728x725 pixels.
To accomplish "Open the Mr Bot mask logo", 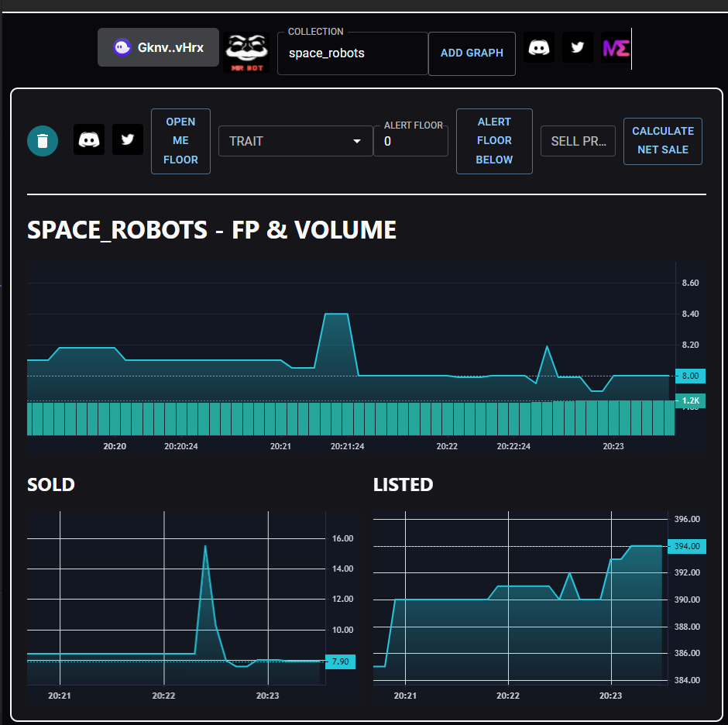I will pyautogui.click(x=246, y=52).
